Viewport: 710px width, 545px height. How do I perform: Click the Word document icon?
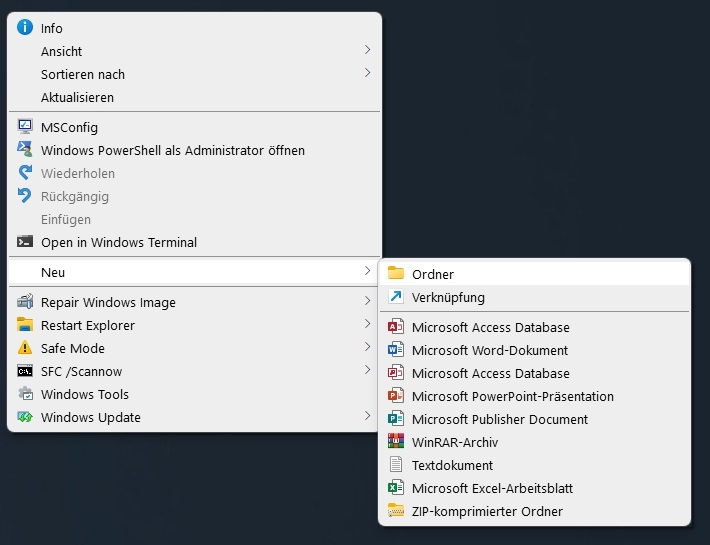(x=396, y=350)
